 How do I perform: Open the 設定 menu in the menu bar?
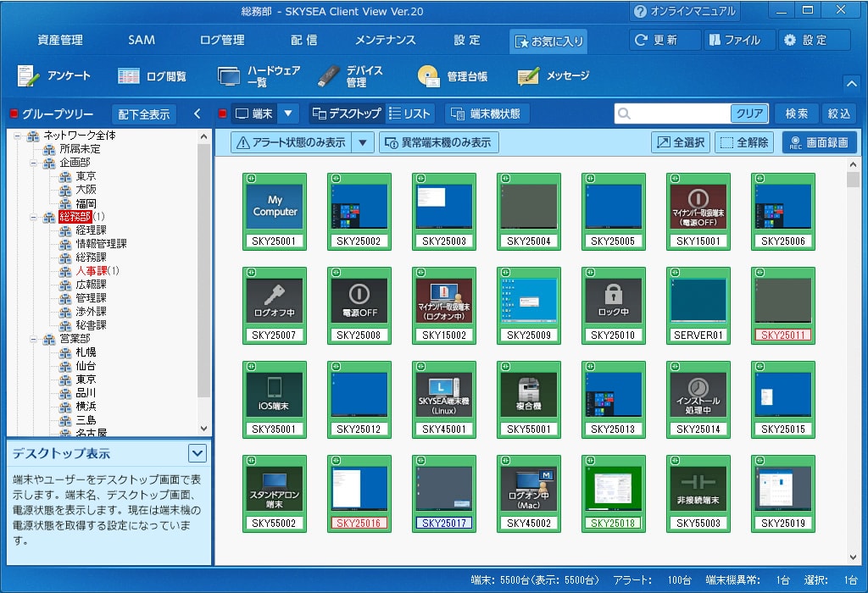point(467,40)
